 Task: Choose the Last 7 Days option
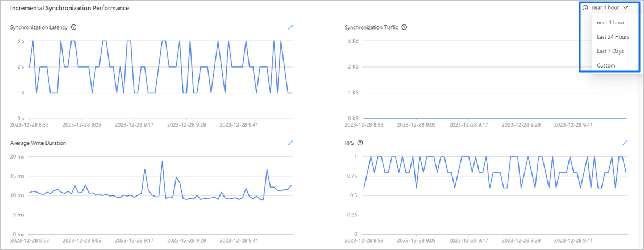click(x=610, y=51)
